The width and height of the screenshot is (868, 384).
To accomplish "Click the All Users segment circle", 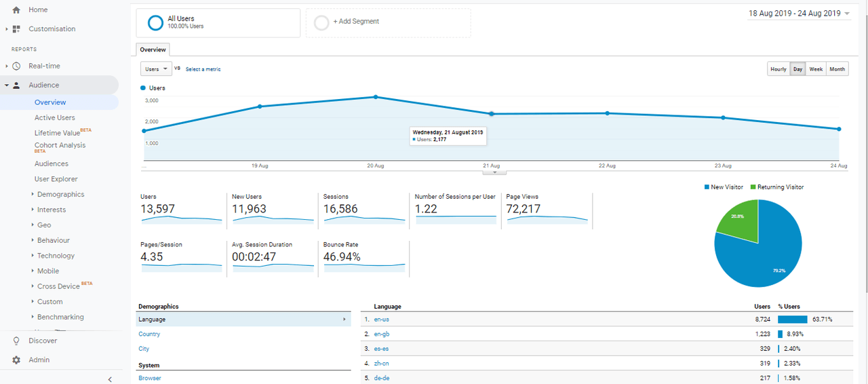I will pos(155,22).
